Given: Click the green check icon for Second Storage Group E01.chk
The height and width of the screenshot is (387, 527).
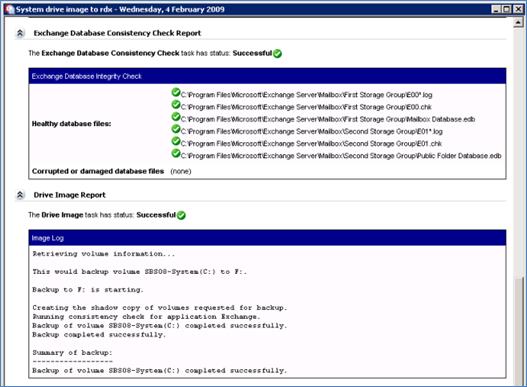Looking at the screenshot, I should click(x=176, y=141).
